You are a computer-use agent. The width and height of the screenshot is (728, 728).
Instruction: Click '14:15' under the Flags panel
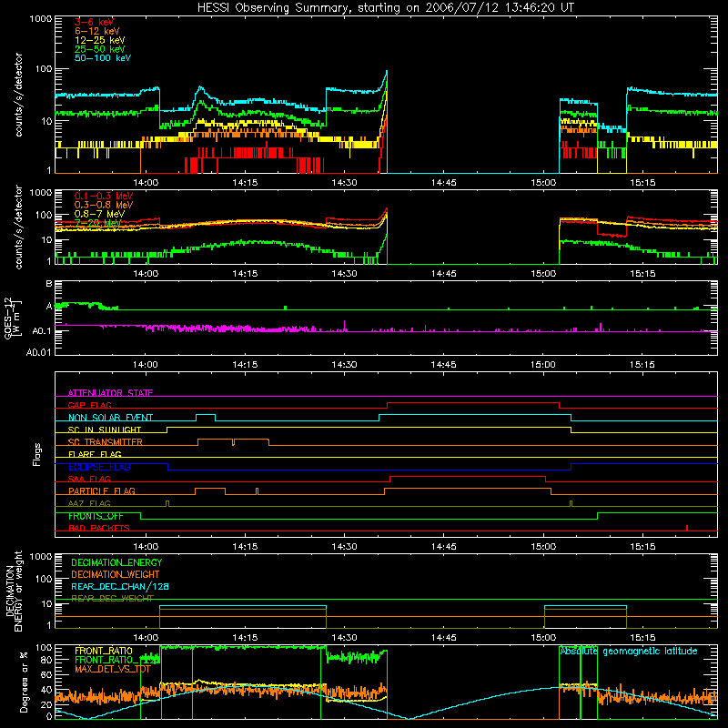pyautogui.click(x=245, y=547)
